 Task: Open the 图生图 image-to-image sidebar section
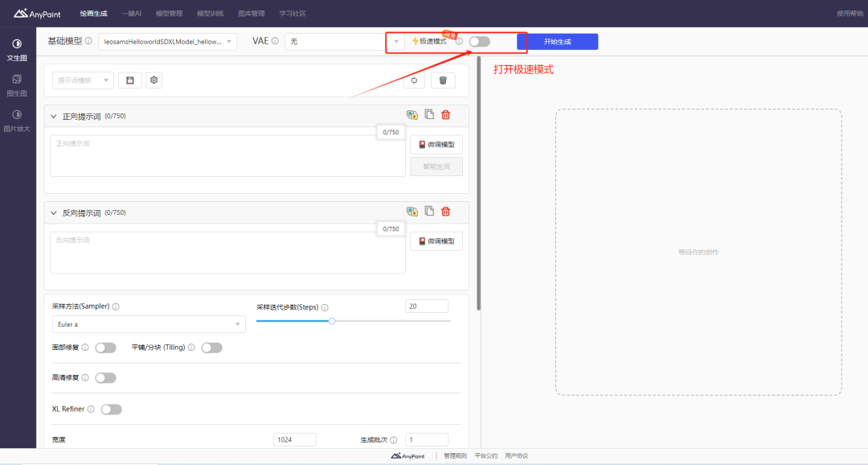17,85
